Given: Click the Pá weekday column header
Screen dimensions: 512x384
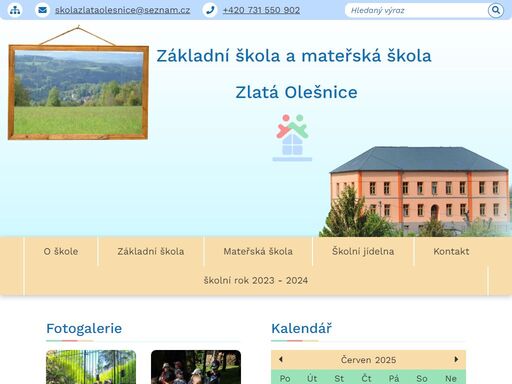Looking at the screenshot, I should (394, 378).
